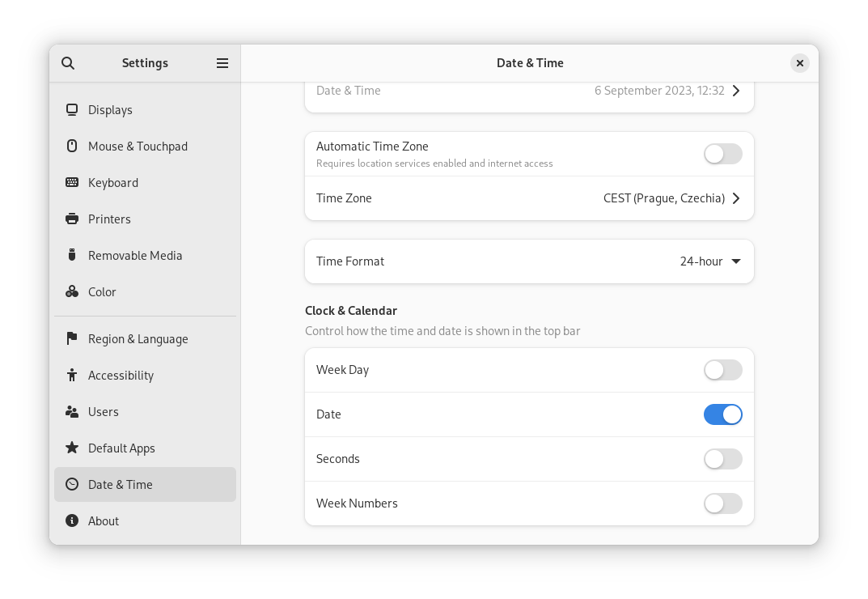Image resolution: width=868 pixels, height=599 pixels.
Task: Select Keyboard in the sidebar
Action: pyautogui.click(x=113, y=183)
